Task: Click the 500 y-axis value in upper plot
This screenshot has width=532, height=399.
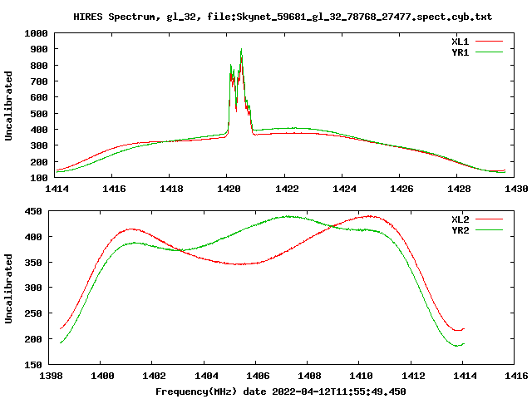Action: pos(39,114)
